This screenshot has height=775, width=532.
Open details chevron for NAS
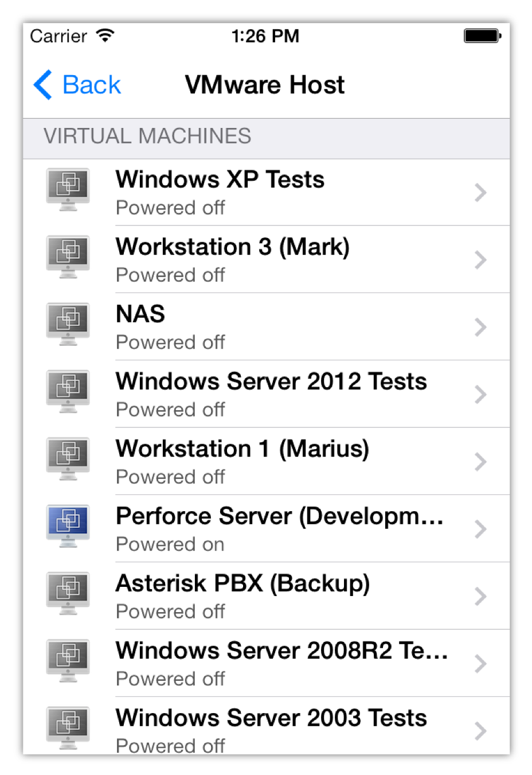coord(480,327)
